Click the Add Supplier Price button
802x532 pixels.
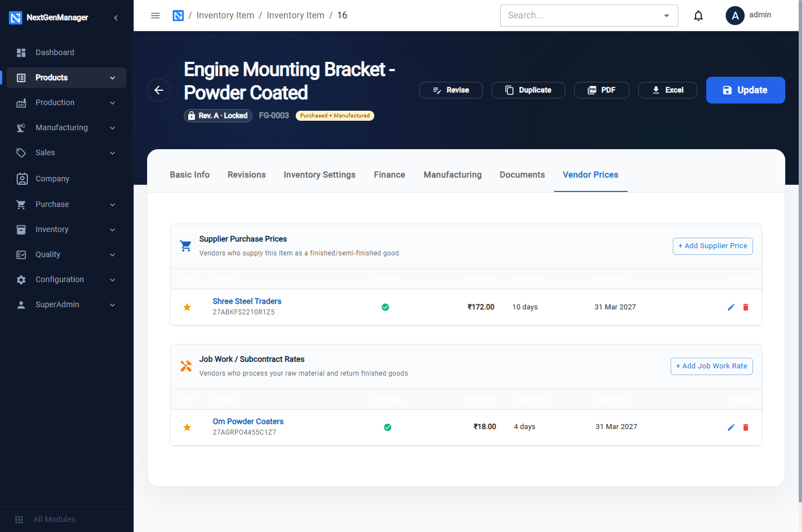pyautogui.click(x=712, y=246)
